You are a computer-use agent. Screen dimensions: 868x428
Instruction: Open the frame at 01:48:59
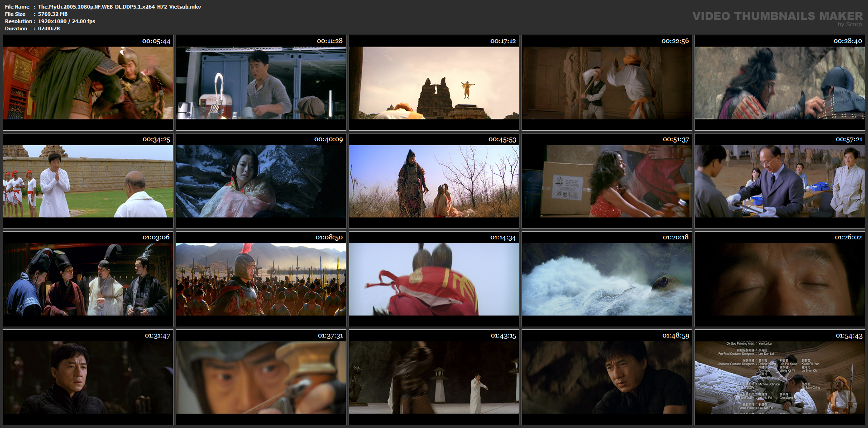tap(607, 377)
